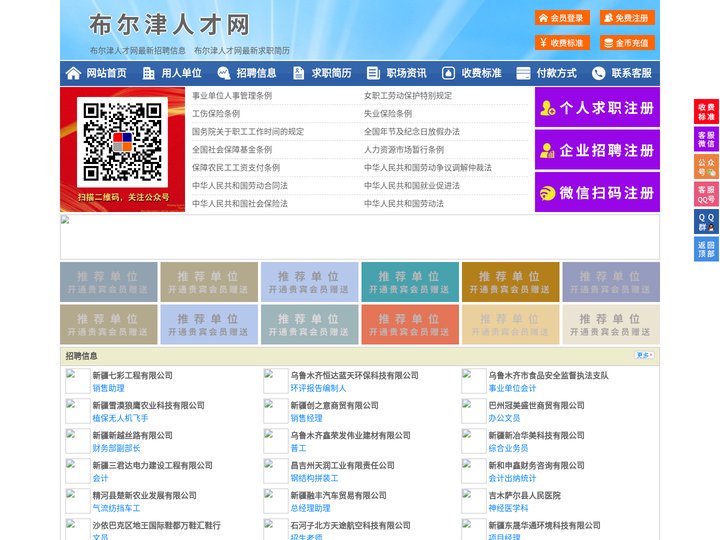Click the logo placeholder beside 乌鲁木齐市食品安全监督执法支队
This screenshot has height=540, width=720.
(473, 381)
